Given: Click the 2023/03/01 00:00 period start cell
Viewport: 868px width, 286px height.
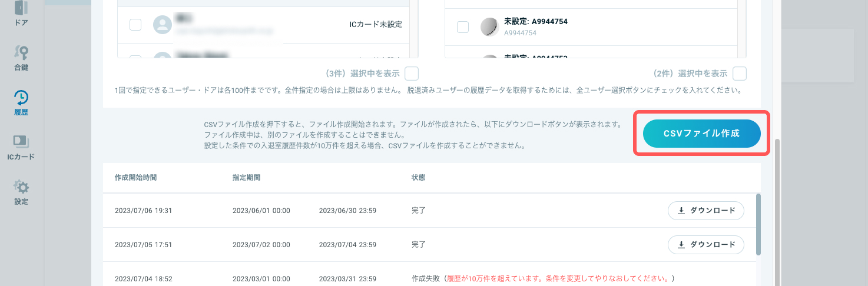Looking at the screenshot, I should (x=261, y=279).
